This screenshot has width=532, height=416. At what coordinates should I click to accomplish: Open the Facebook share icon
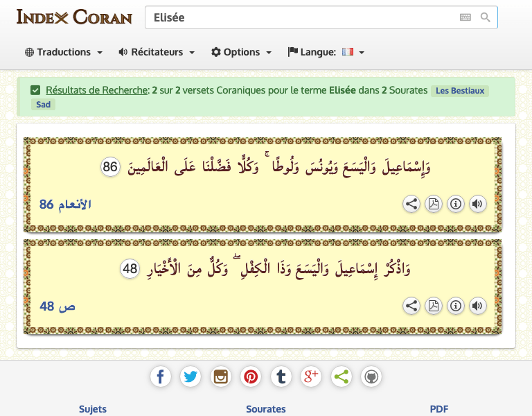tap(160, 377)
